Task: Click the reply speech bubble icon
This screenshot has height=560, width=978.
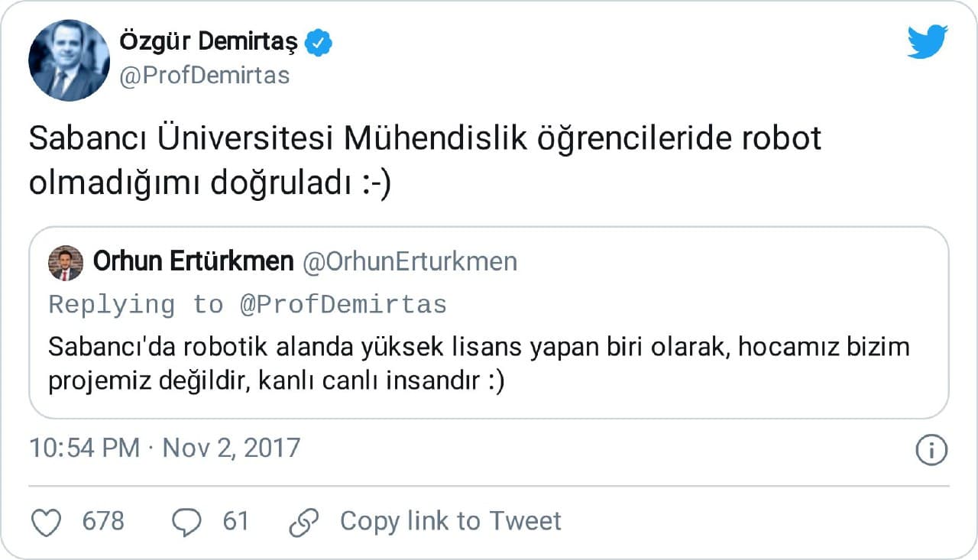Action: click(187, 522)
